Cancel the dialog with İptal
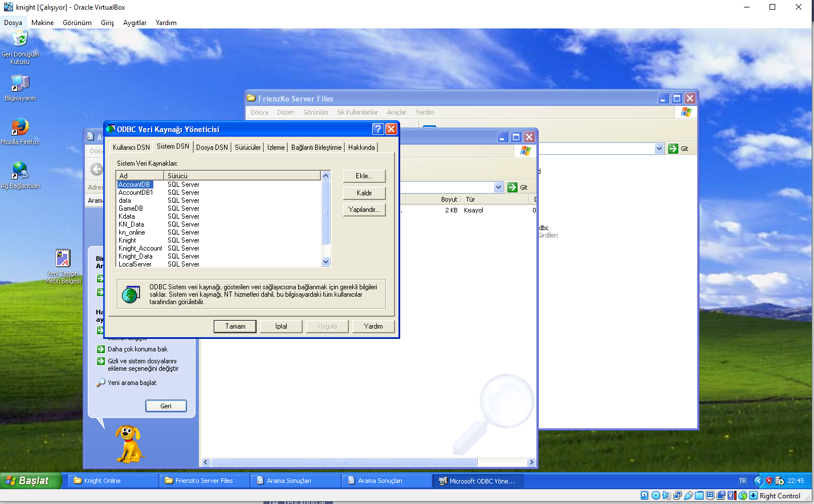814x504 pixels. [281, 326]
